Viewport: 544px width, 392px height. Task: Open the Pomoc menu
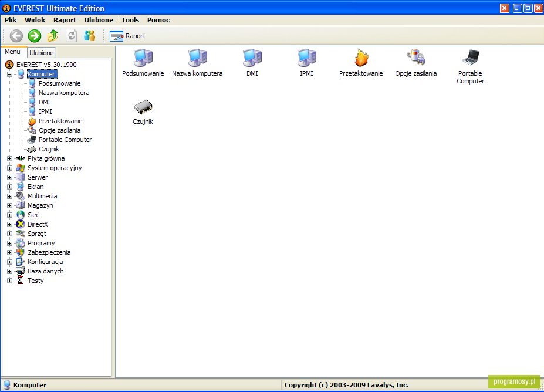[158, 20]
